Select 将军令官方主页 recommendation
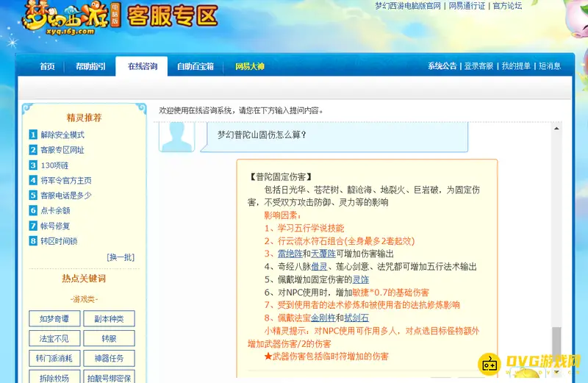 point(66,180)
